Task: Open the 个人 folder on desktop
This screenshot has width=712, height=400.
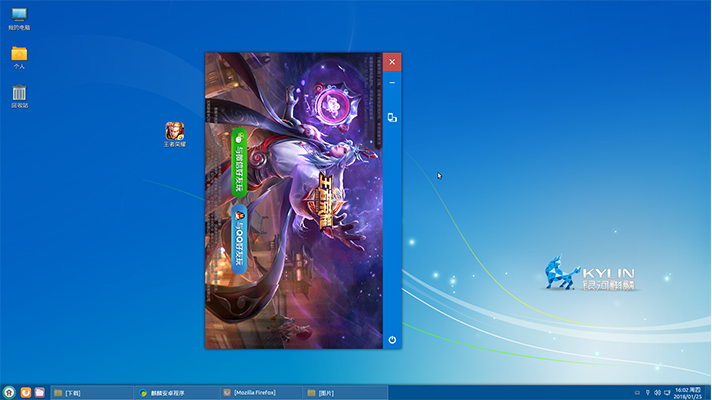Action: coord(19,56)
